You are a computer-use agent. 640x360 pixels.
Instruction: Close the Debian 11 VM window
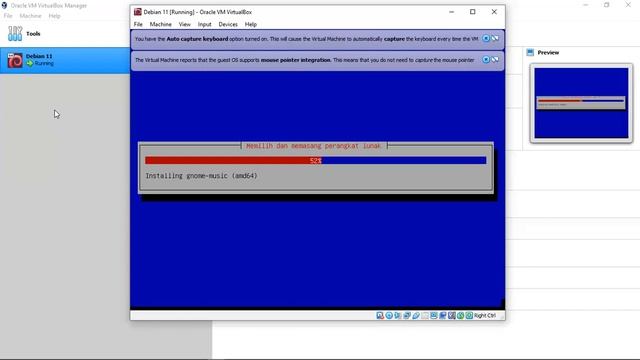point(494,12)
